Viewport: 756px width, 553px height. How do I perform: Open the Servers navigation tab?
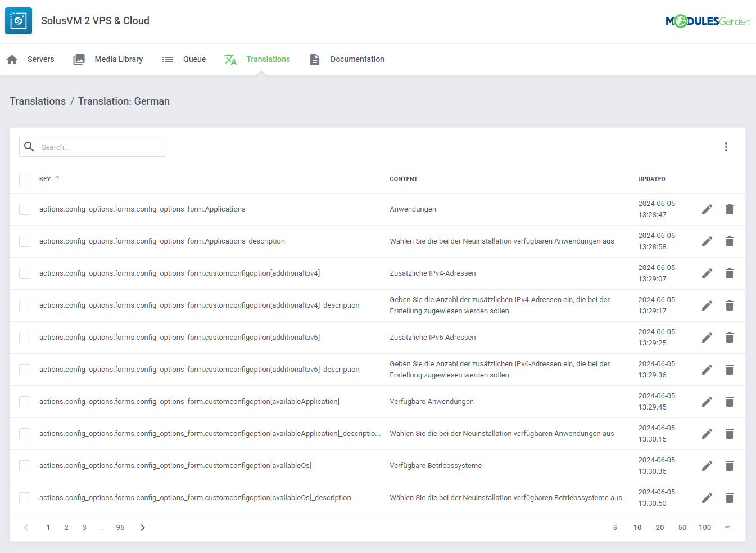(40, 59)
